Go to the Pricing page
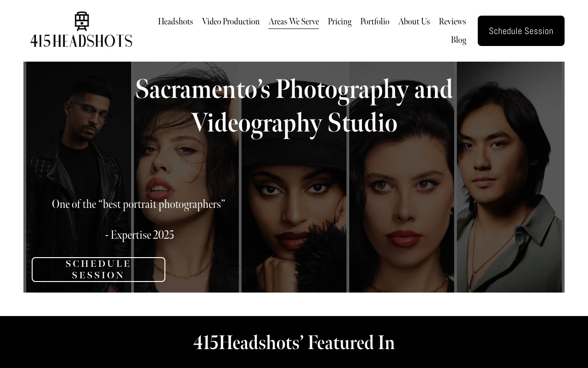The width and height of the screenshot is (588, 368). (339, 22)
